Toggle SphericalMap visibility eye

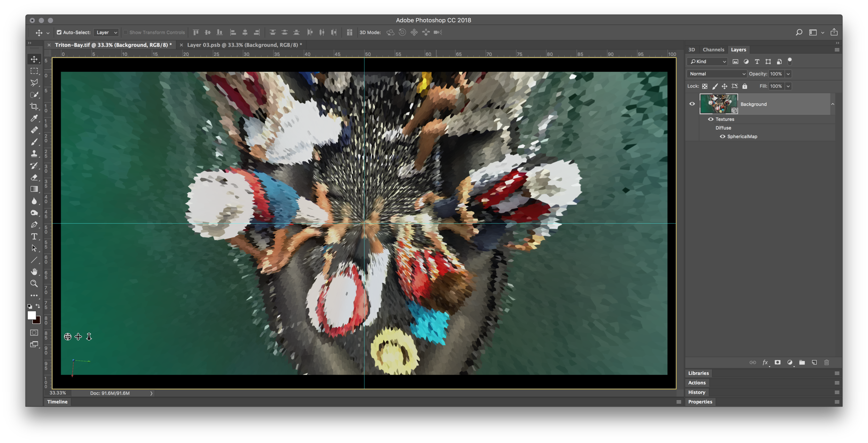point(722,136)
